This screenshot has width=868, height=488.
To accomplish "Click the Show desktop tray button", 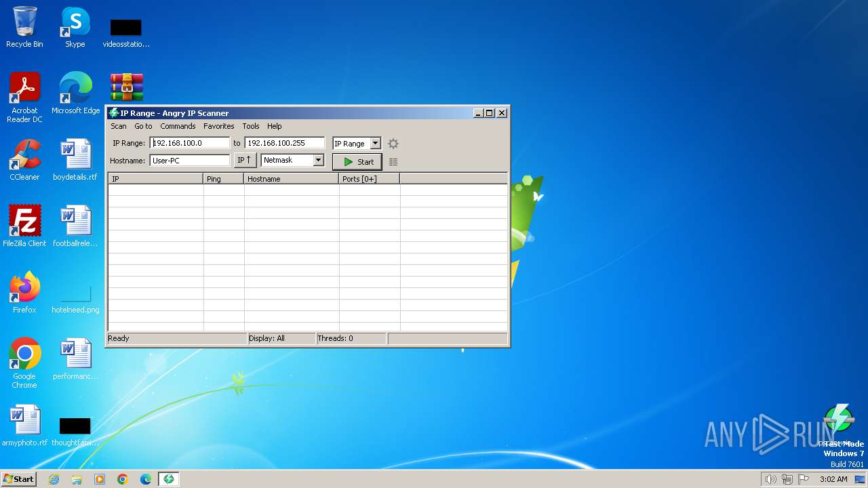I will 860,479.
